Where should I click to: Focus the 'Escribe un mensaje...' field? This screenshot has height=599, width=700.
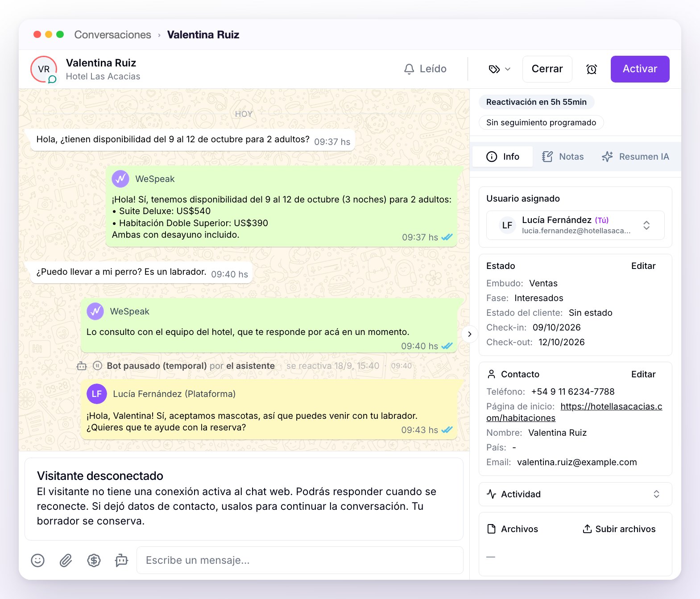coord(300,560)
